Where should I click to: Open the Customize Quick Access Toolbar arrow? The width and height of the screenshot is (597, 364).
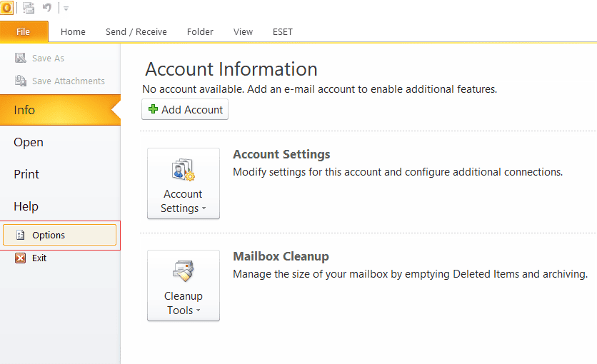66,9
